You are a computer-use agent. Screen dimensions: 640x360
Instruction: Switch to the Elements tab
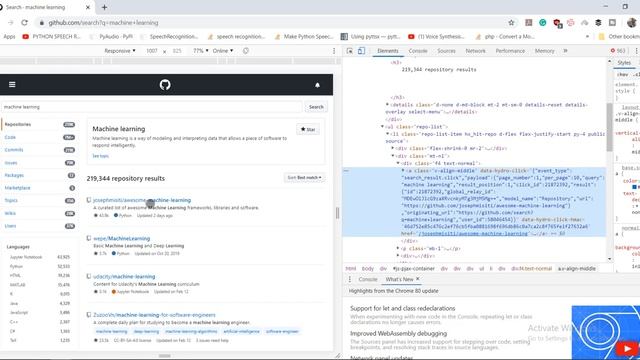click(387, 51)
